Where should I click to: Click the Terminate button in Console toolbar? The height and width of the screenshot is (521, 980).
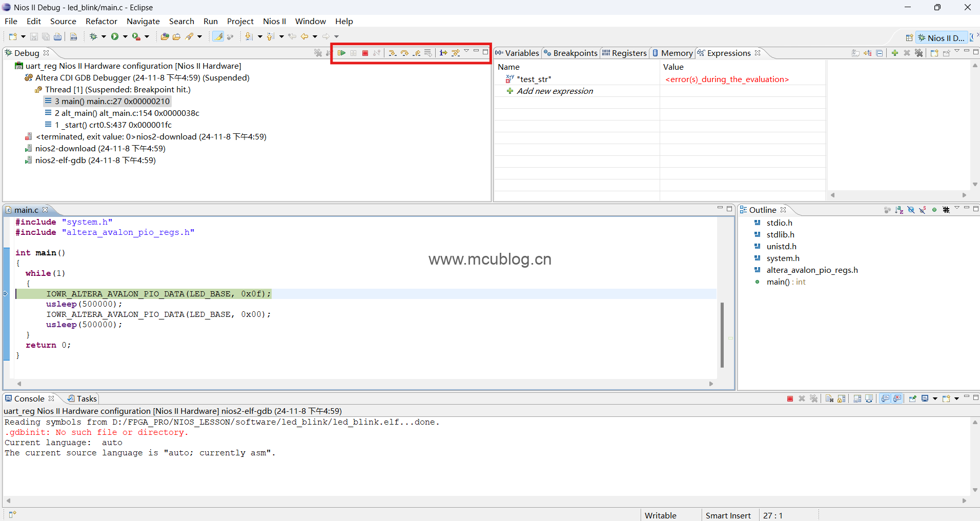(790, 398)
